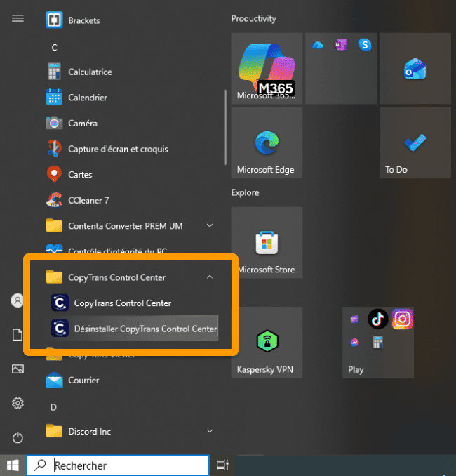Open the Microsoft 365 Copilot tile
This screenshot has height=476, width=456.
tap(267, 69)
